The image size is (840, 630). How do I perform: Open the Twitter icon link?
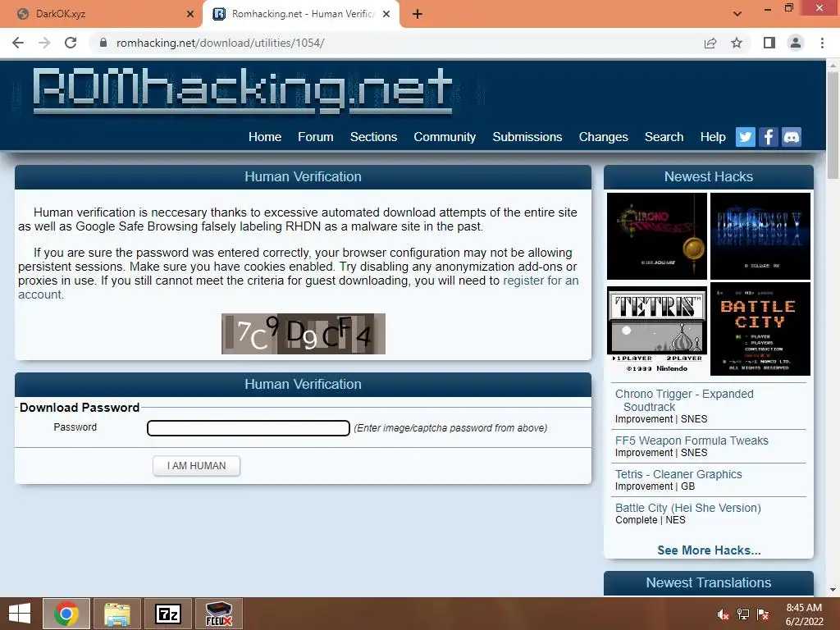click(x=745, y=137)
